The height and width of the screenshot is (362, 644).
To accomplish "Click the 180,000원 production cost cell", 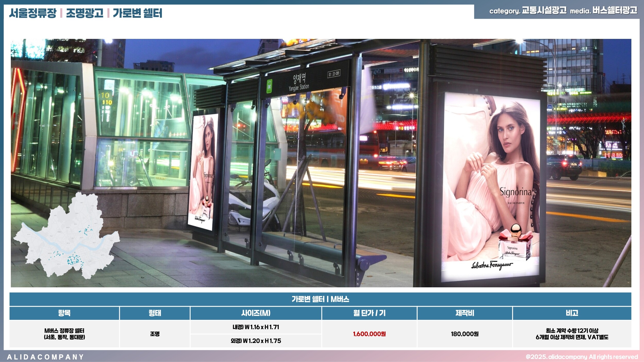I will [464, 334].
